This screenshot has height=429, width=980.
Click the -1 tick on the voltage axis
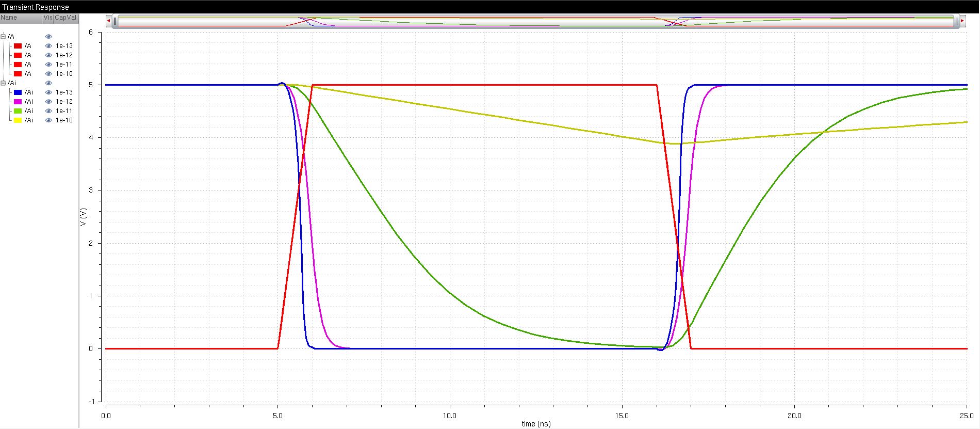tap(91, 402)
